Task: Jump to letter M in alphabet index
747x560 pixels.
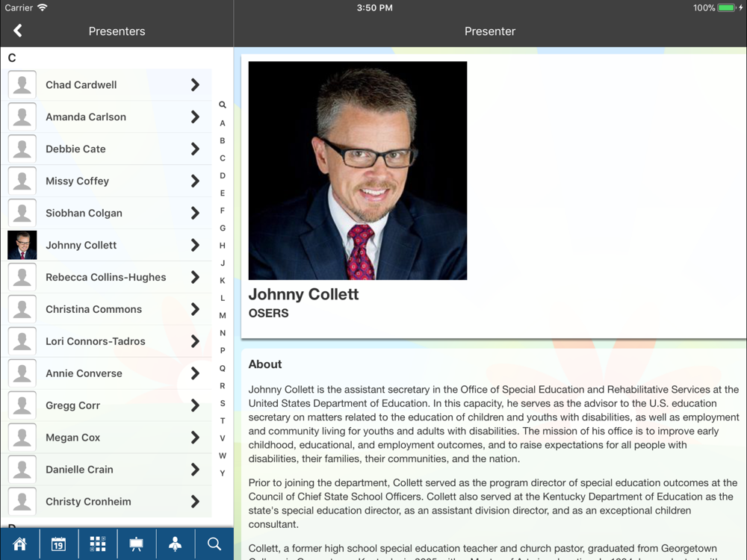Action: 223,315
